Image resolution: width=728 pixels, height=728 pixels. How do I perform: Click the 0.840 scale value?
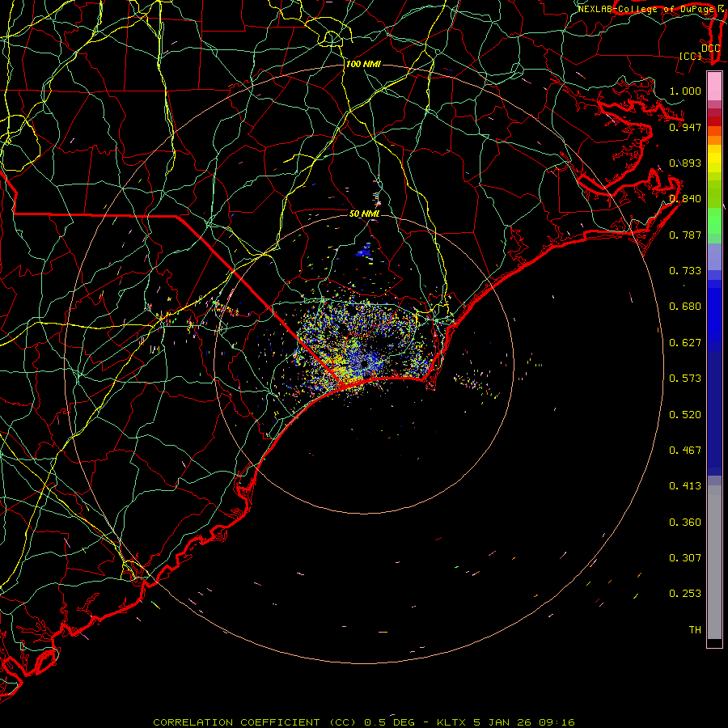pyautogui.click(x=685, y=199)
